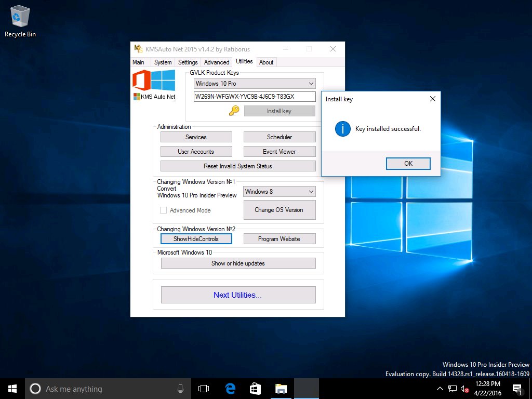Click the 'Key installed successful.' message
The image size is (532, 399).
(388, 129)
